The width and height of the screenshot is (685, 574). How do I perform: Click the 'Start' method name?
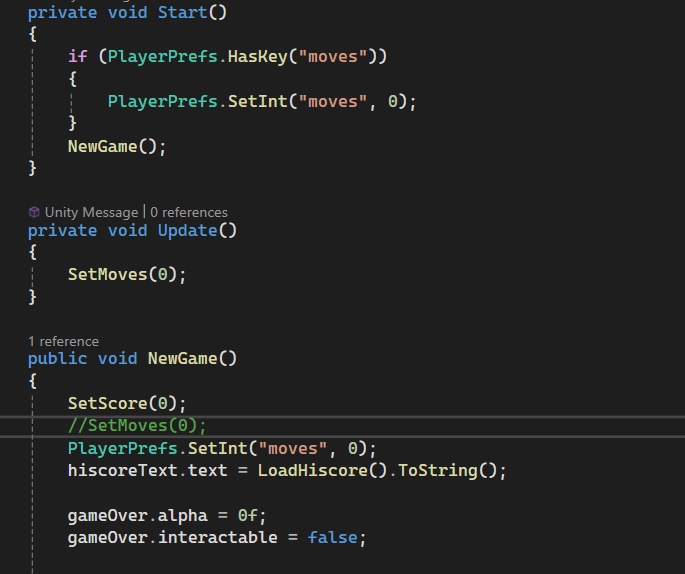pos(182,12)
